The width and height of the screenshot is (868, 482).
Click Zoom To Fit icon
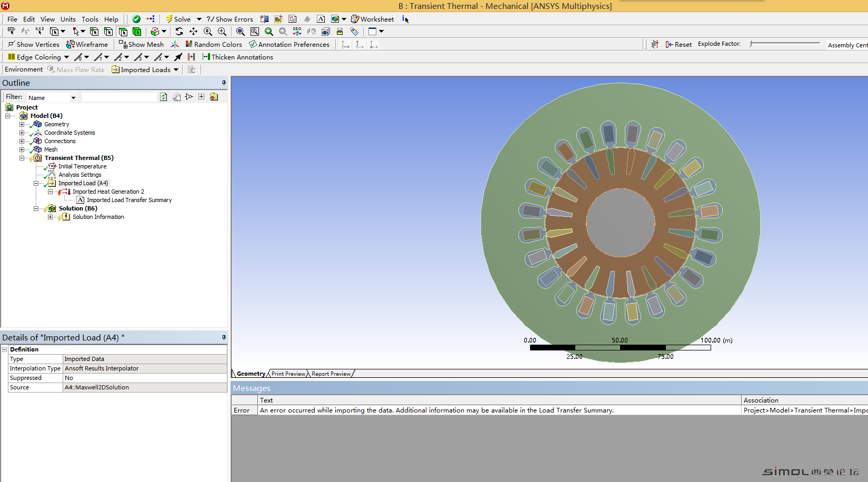(x=241, y=32)
